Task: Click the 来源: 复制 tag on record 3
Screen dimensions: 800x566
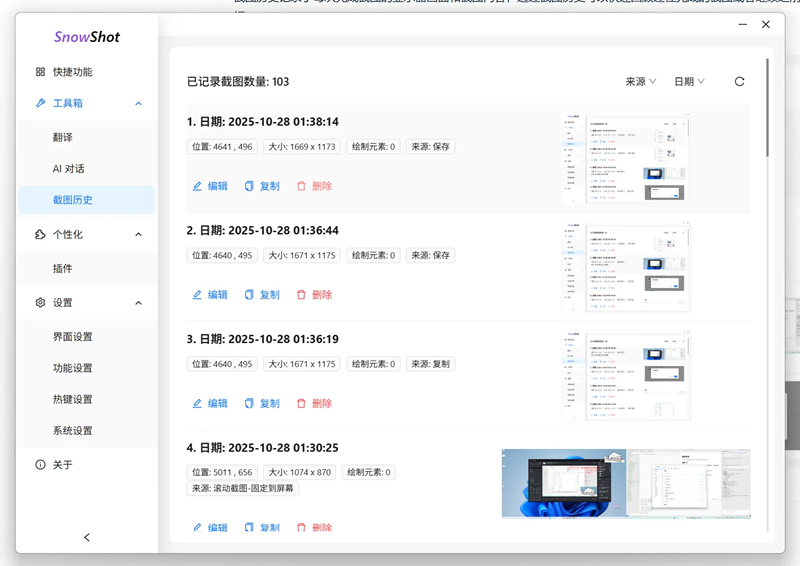Action: 430,364
